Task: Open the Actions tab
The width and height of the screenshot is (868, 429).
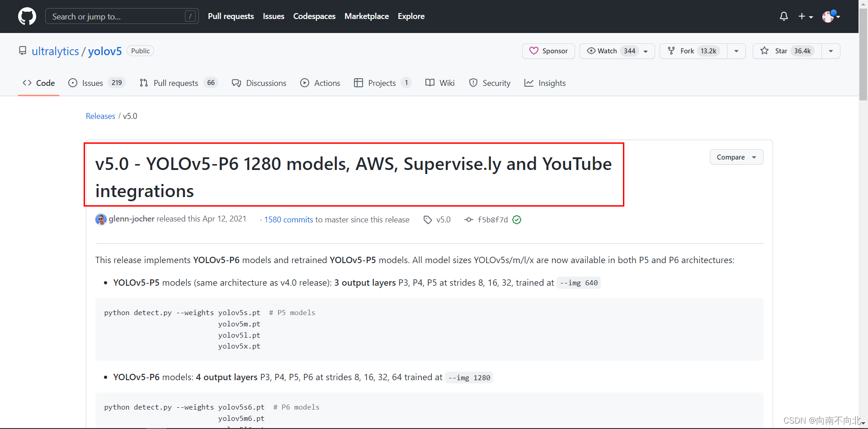Action: coord(320,83)
